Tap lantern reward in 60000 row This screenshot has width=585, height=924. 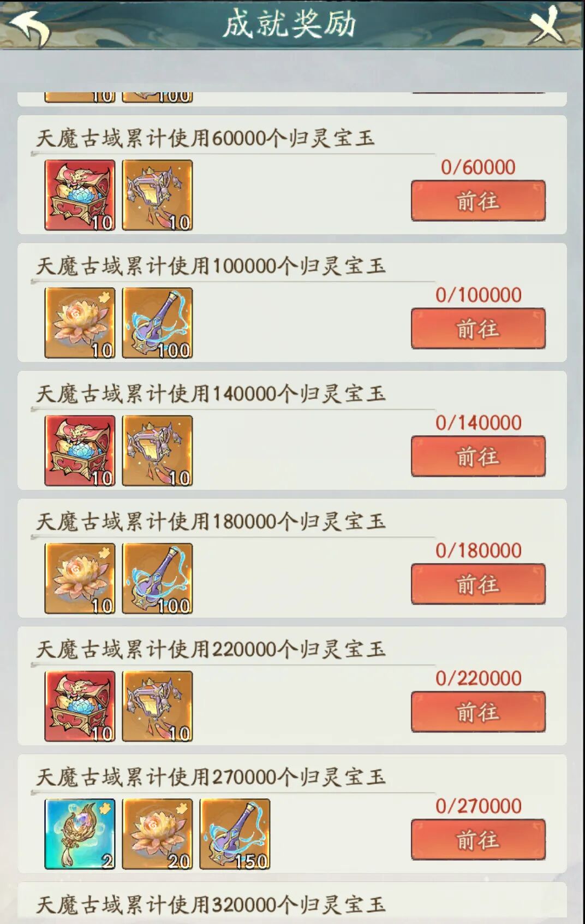(x=157, y=195)
